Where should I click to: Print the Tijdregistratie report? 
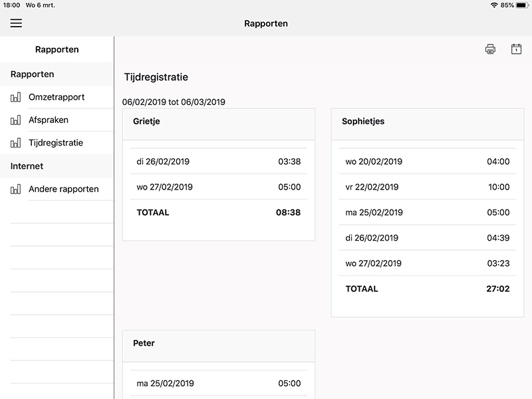pos(490,49)
